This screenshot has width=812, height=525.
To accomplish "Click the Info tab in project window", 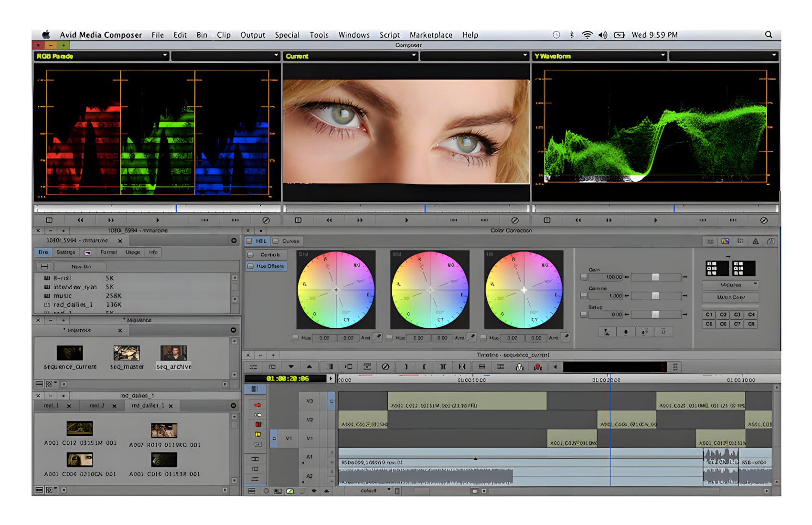I will pos(153,252).
